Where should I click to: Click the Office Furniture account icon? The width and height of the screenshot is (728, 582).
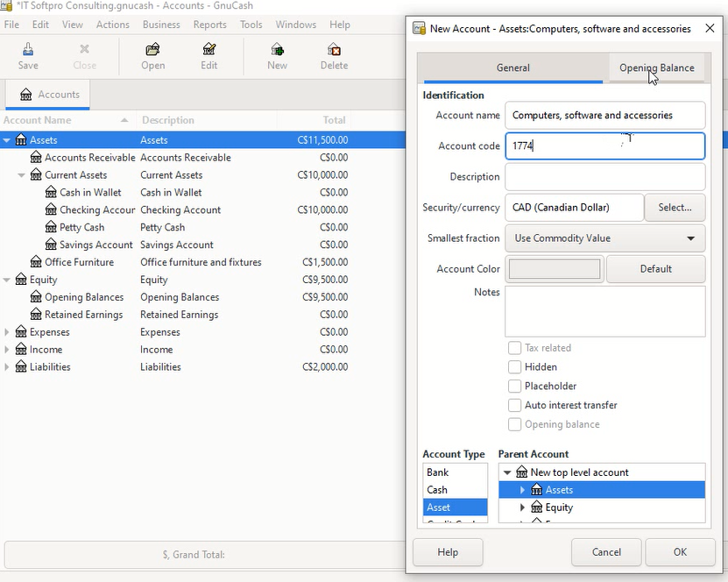[x=36, y=262]
